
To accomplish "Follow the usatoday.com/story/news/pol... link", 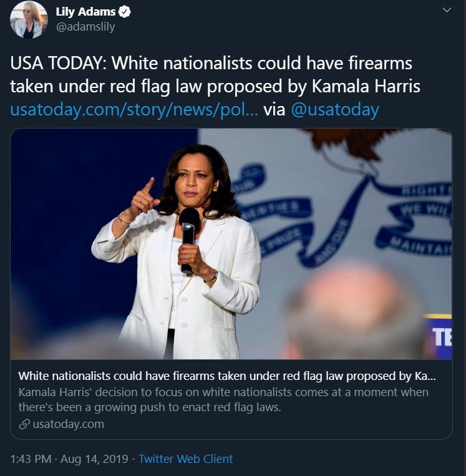I will [x=134, y=110].
